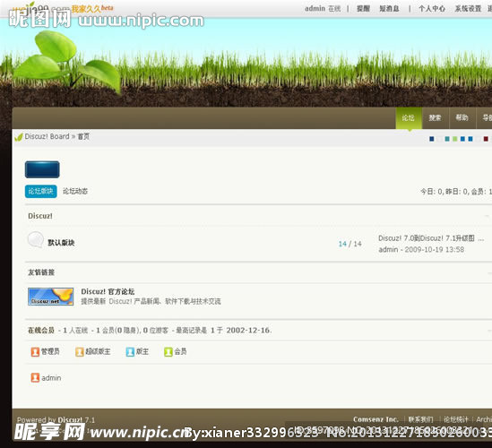Click the admin username in top bar
492x448 pixels.
315,8
